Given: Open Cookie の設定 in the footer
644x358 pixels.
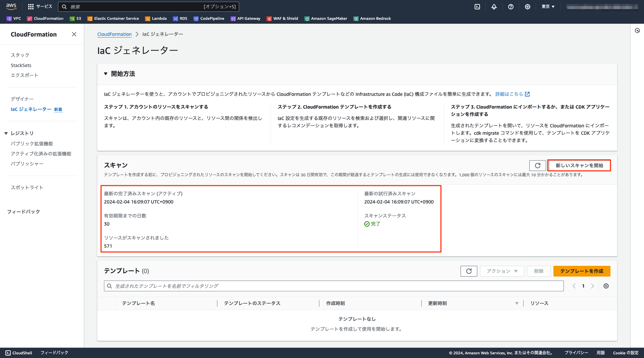Looking at the screenshot, I should (626, 353).
